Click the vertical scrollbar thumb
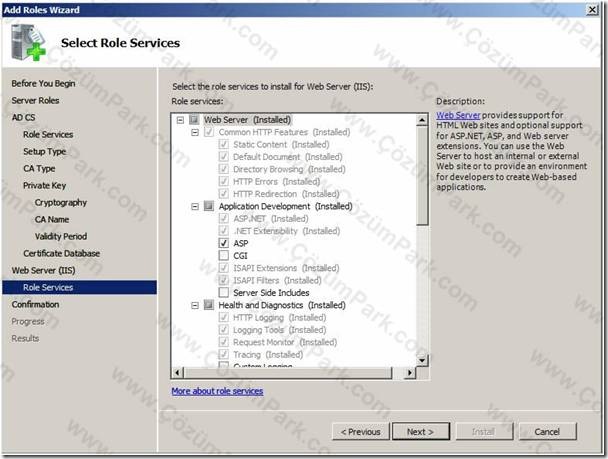608x459 pixels. [x=422, y=175]
